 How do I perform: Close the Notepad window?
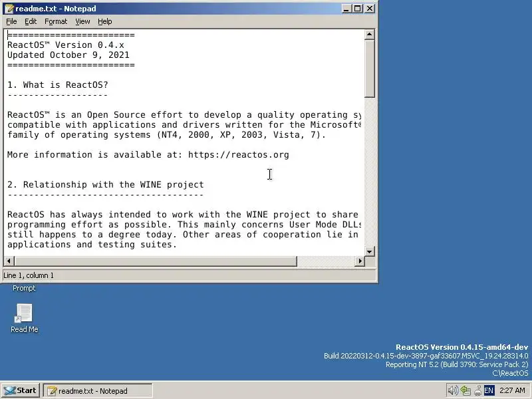[x=370, y=9]
